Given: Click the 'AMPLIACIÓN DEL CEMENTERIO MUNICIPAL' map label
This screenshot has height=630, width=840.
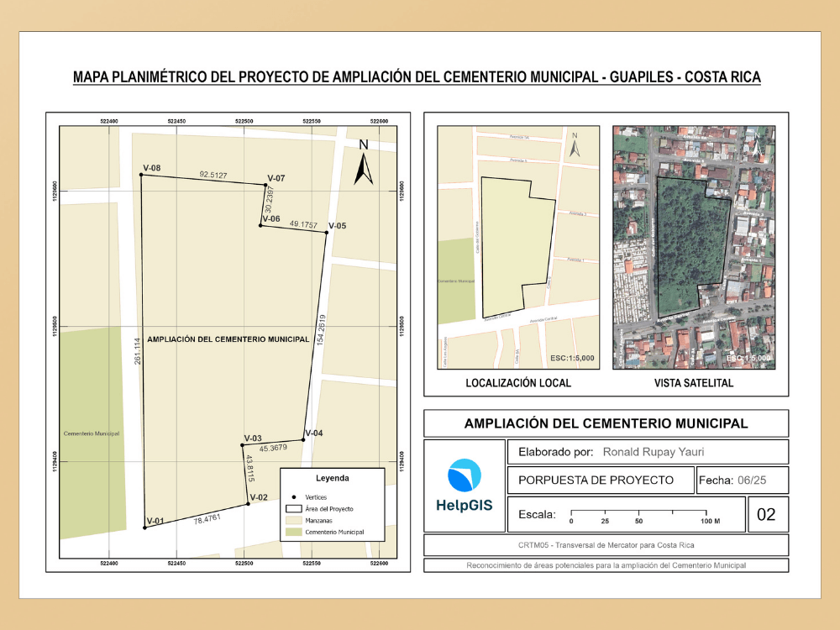Looking at the screenshot, I should click(x=228, y=339).
